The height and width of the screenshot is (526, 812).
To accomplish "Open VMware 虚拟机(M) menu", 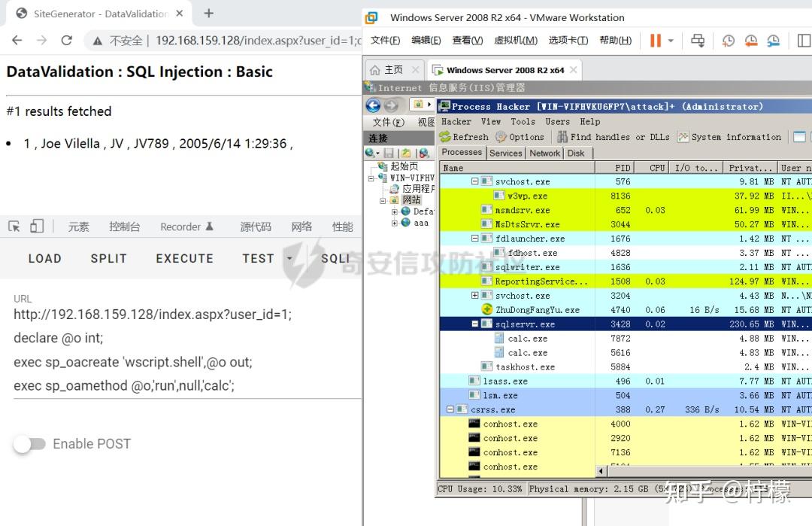I will [x=516, y=41].
